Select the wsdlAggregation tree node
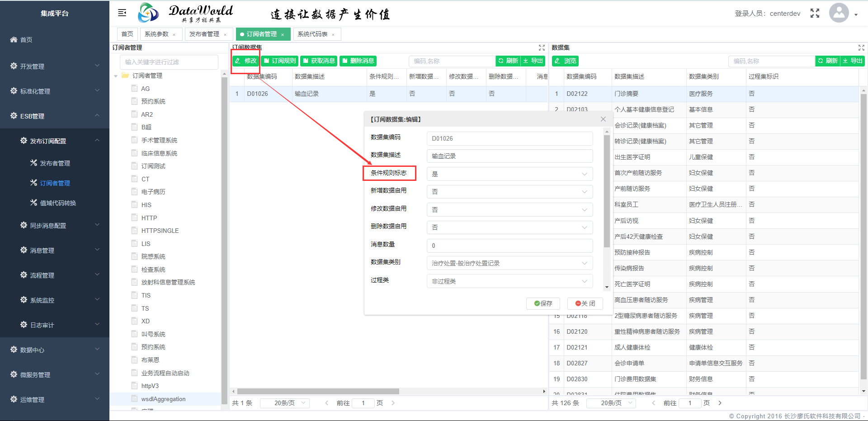 [x=163, y=399]
